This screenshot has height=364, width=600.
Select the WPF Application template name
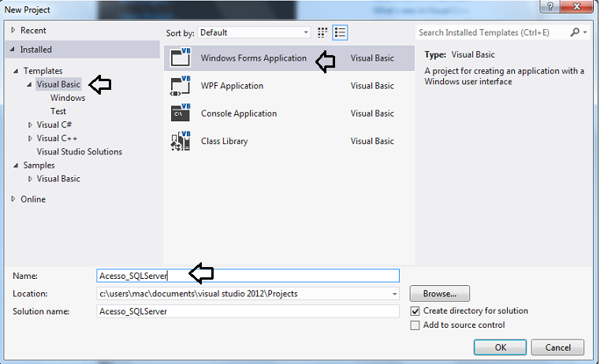(232, 86)
